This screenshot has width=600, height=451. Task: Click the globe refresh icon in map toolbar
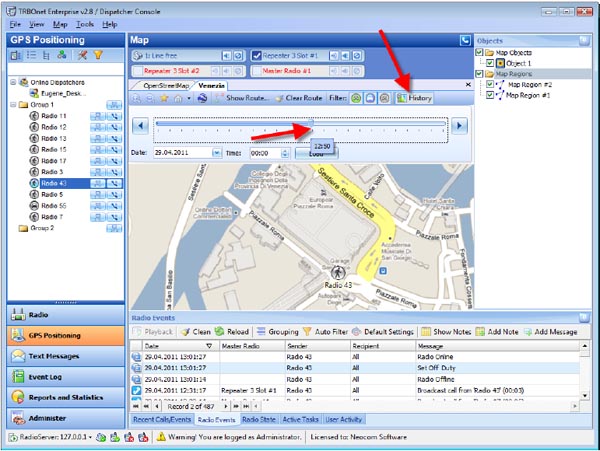tap(202, 98)
